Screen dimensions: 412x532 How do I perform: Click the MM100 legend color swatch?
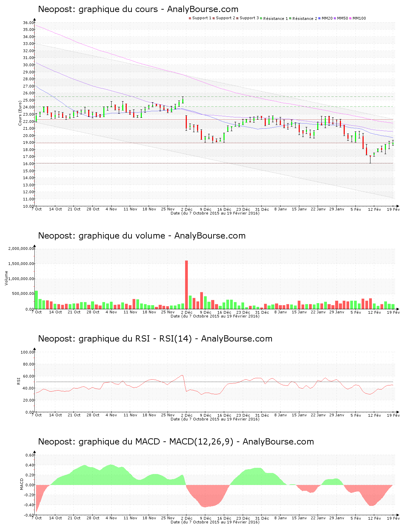pyautogui.click(x=351, y=18)
